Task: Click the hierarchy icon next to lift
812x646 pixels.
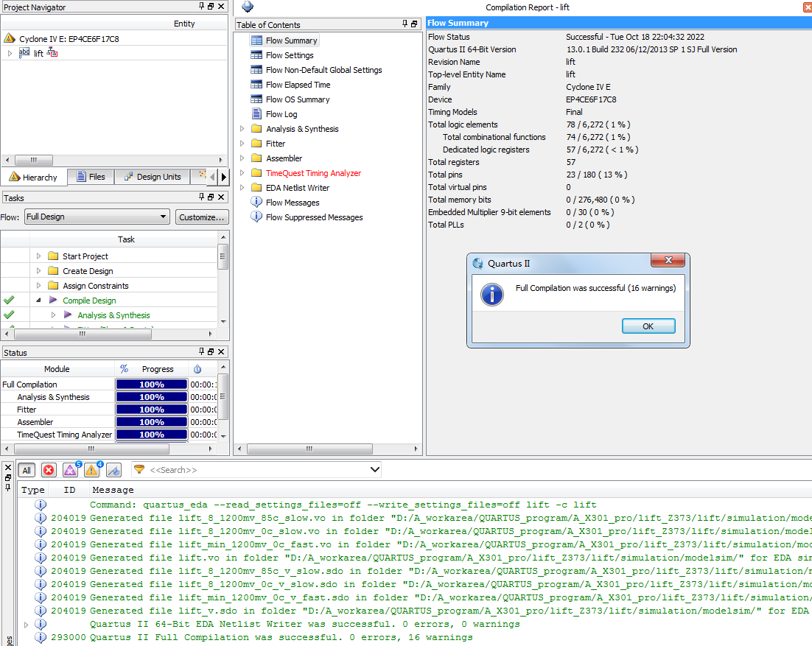Action: pyautogui.click(x=52, y=52)
